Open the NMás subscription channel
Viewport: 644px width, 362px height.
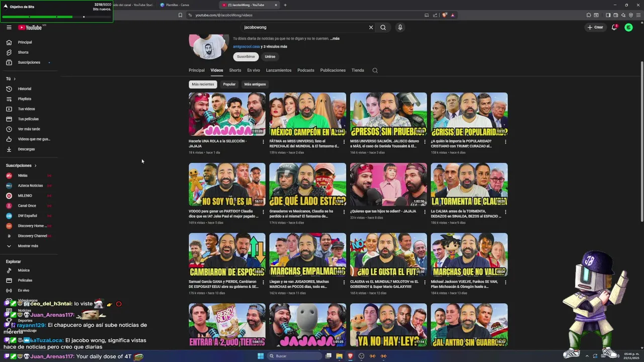pos(30,175)
